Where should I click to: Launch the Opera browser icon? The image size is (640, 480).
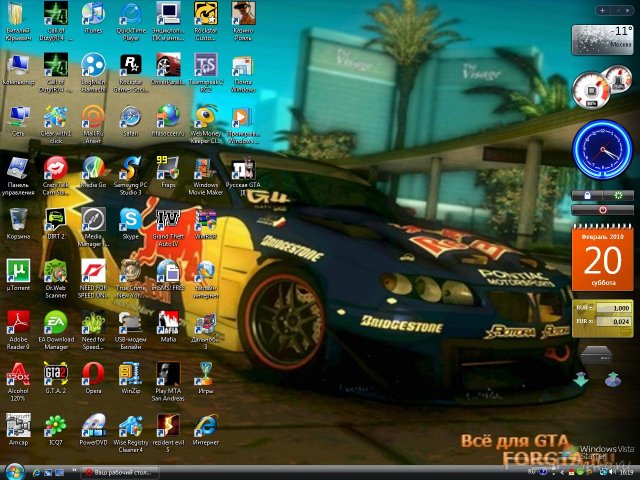(x=93, y=374)
